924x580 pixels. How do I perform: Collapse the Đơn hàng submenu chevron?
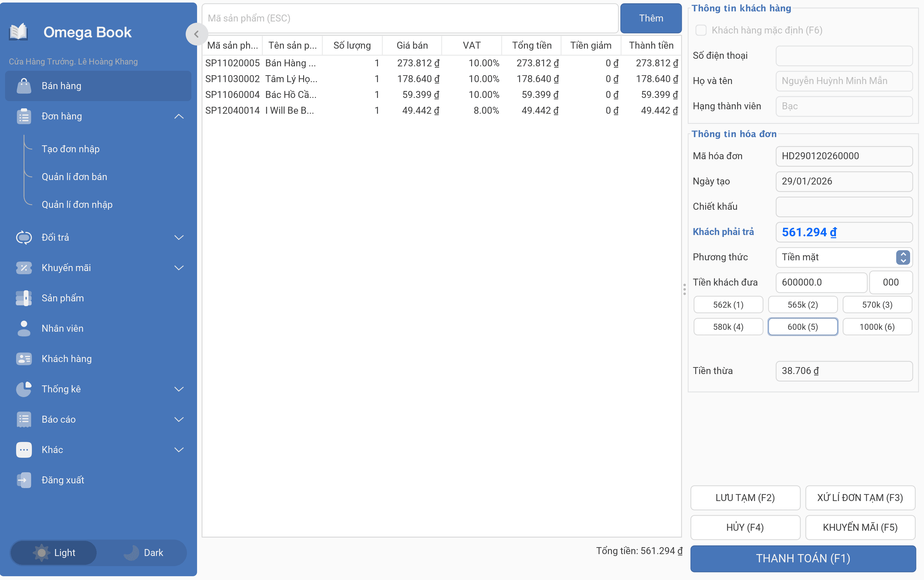tap(179, 116)
